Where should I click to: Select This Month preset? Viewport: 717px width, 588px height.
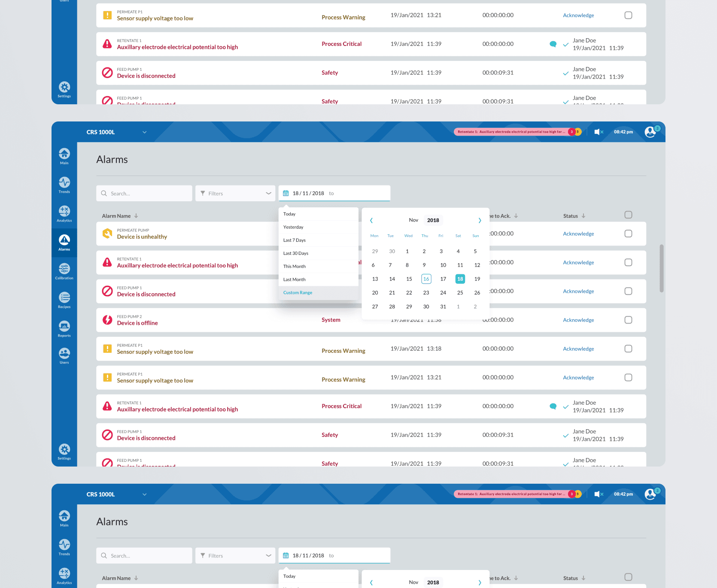[319, 266]
